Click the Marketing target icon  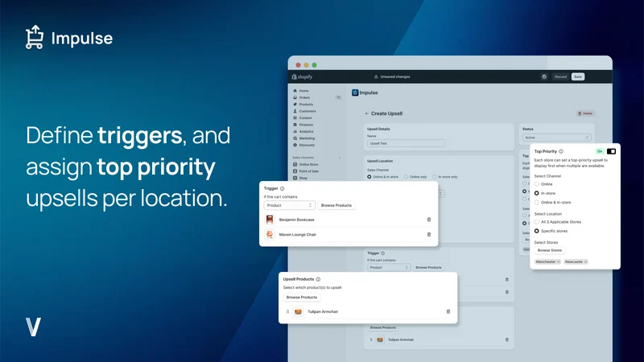(x=295, y=138)
